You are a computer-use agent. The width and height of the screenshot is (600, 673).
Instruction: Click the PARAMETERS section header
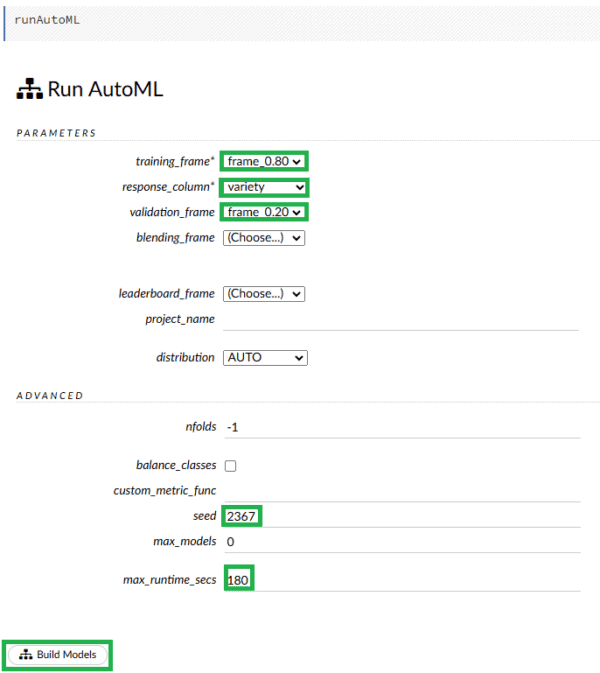point(57,133)
